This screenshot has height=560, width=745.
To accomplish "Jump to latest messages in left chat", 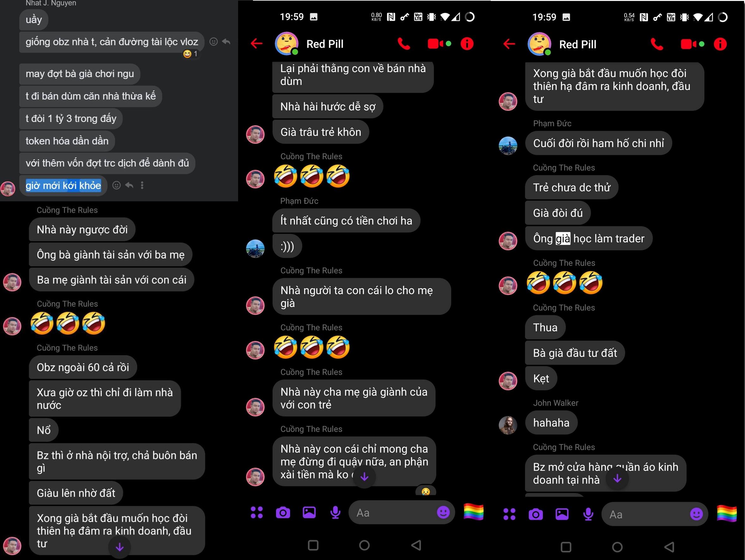I will point(120,548).
